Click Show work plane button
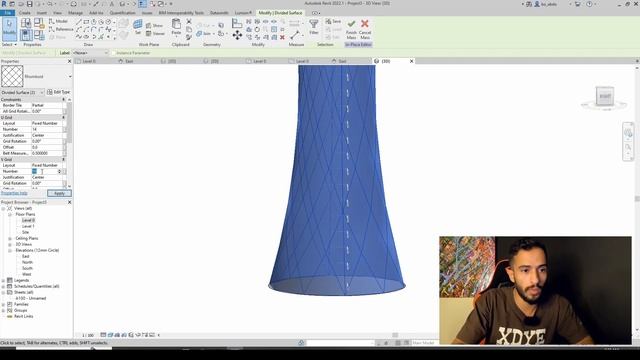 (x=155, y=25)
